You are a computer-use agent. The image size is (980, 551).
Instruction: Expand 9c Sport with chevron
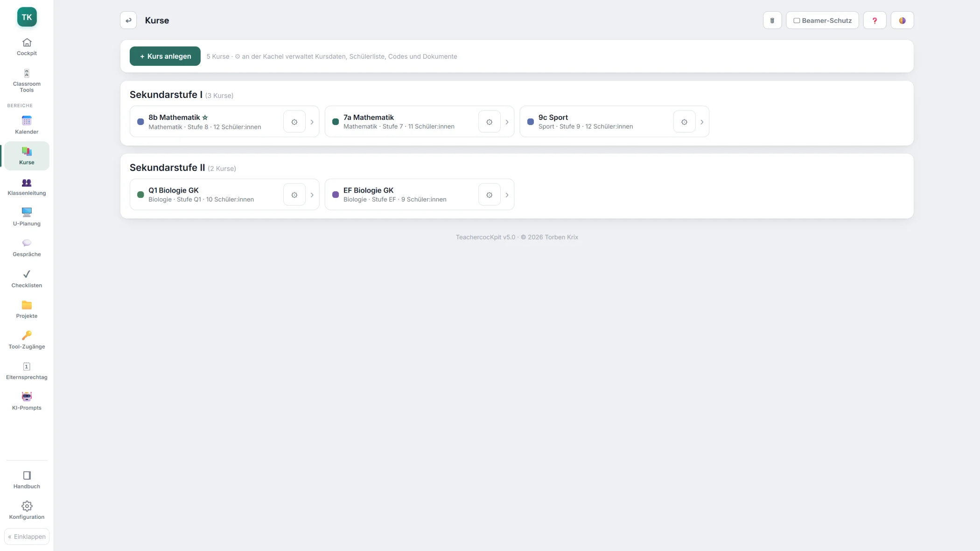(702, 122)
